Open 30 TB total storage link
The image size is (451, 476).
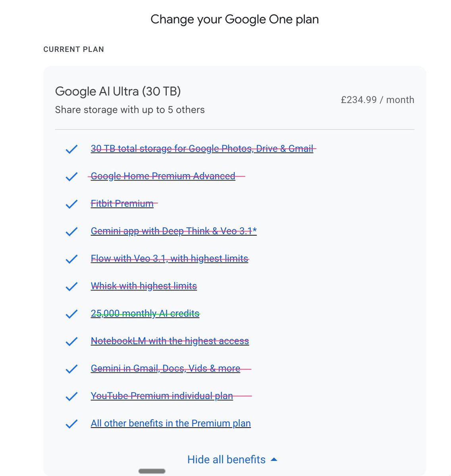202,149
